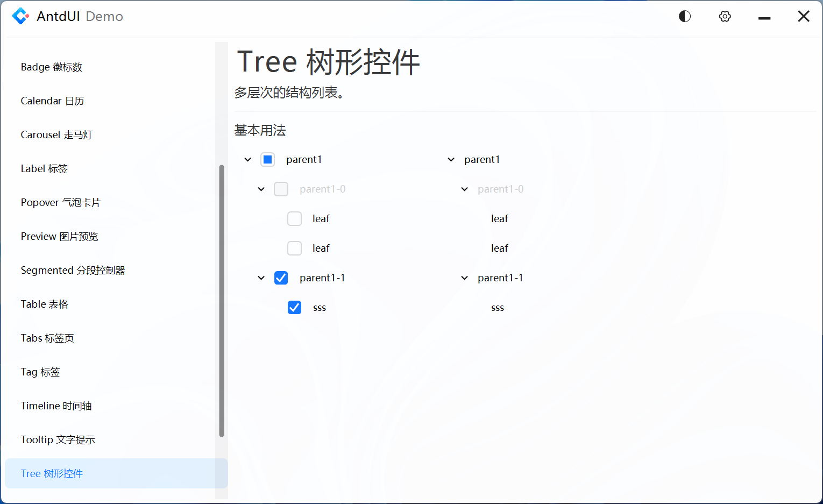The height and width of the screenshot is (504, 823).
Task: Collapse the parent1-0 node
Action: tap(261, 189)
